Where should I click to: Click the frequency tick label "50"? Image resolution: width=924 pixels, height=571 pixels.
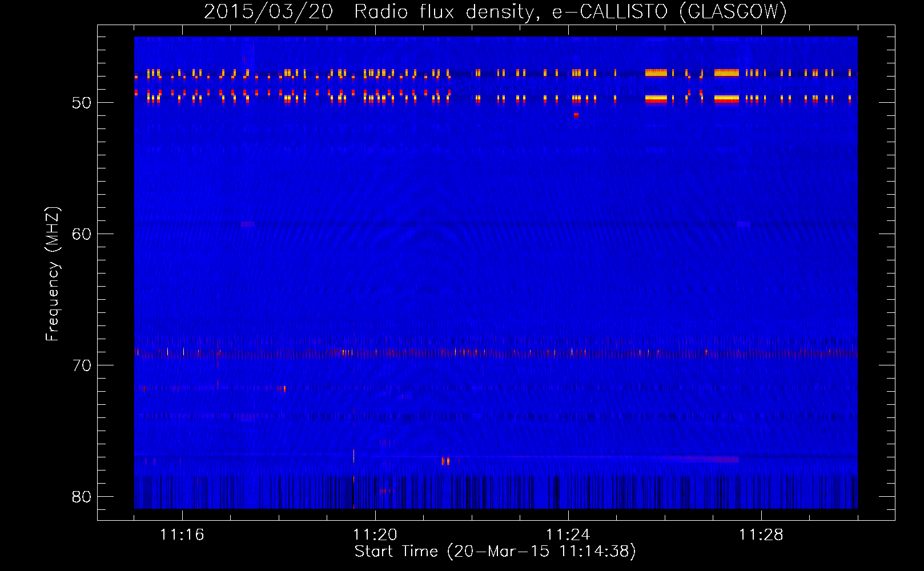(82, 103)
